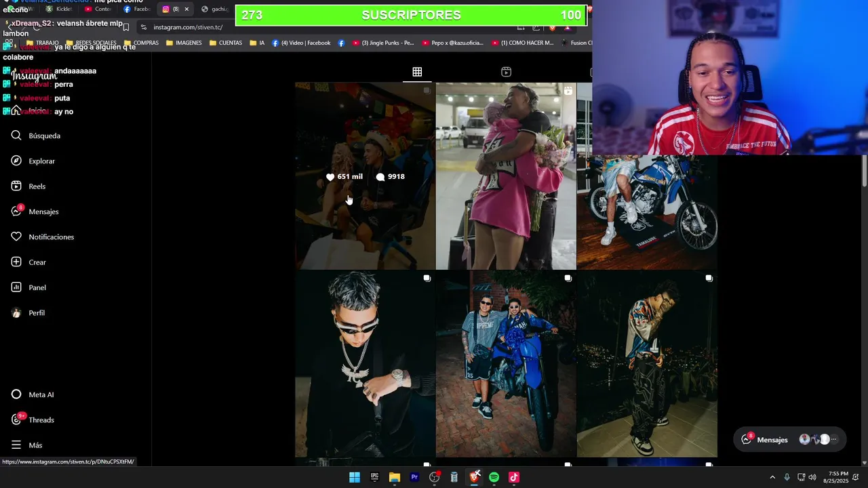Viewport: 868px width, 488px height.
Task: Open the blue Yamaha motorcycle post
Action: [x=647, y=212]
